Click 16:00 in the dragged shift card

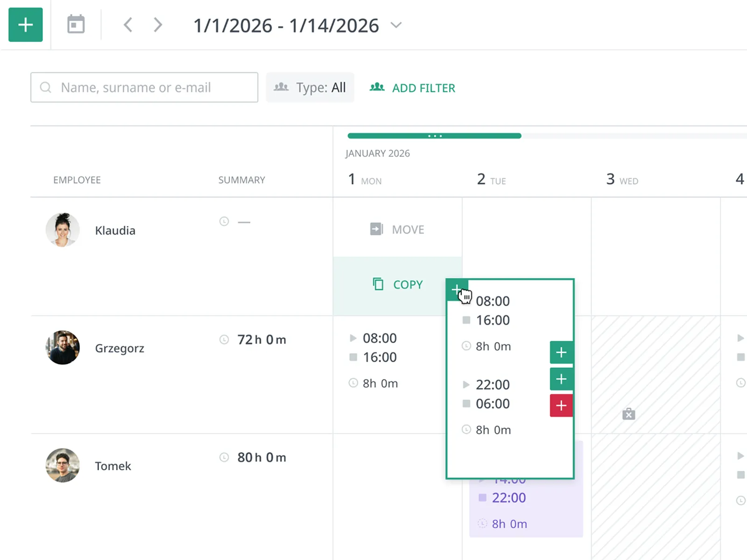click(493, 320)
